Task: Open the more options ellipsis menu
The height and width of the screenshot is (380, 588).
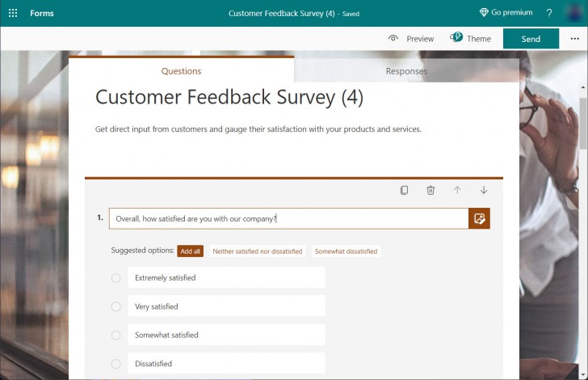Action: pos(574,39)
